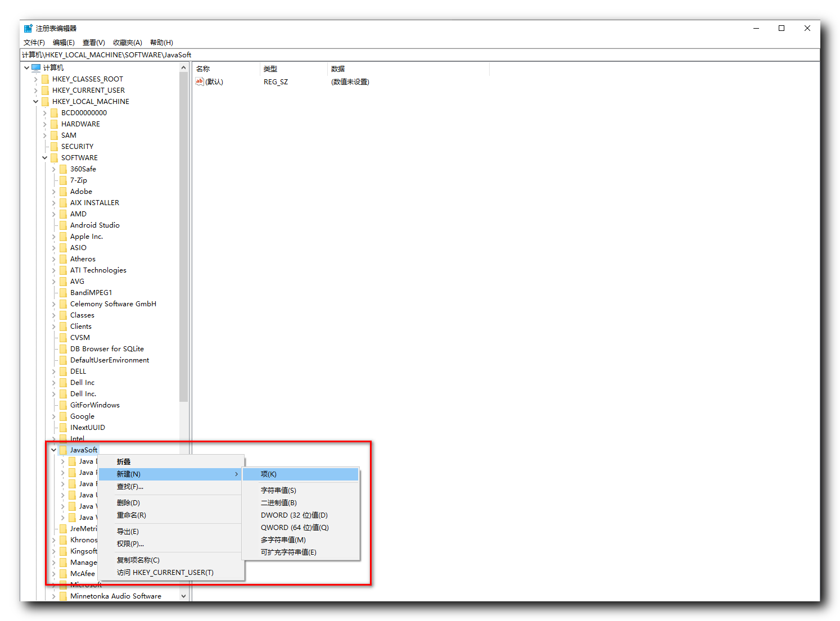The image size is (840, 621).
Task: Click the Microsoft folder icon
Action: [63, 584]
